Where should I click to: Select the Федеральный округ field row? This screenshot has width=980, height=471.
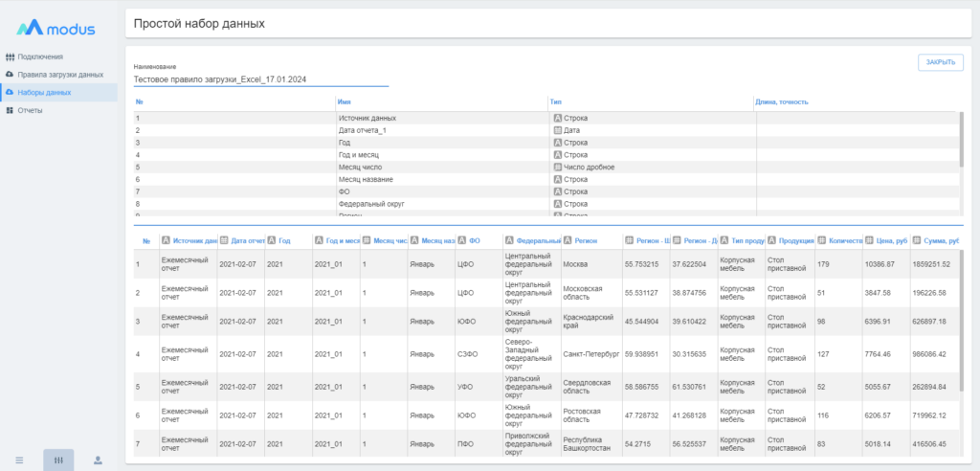(545, 204)
